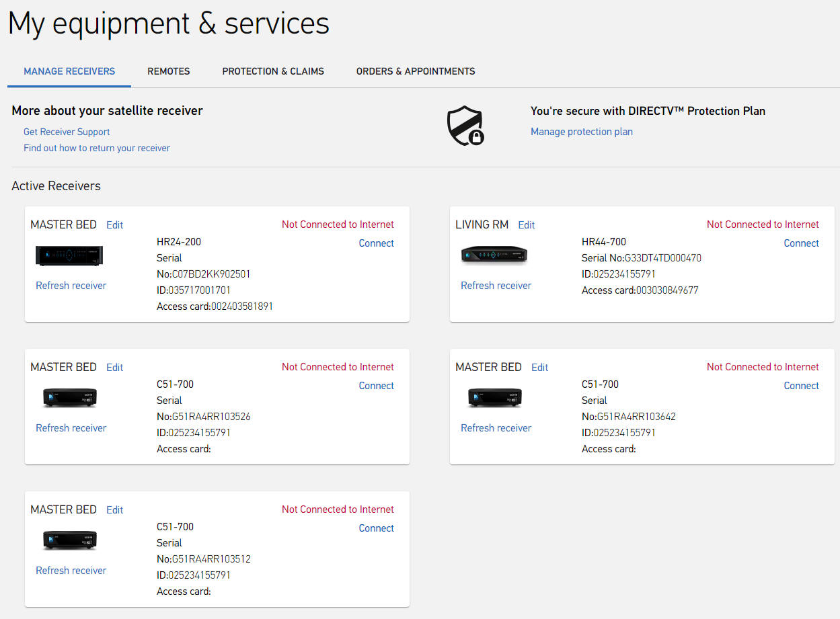The image size is (840, 619).
Task: Click the LIVING RM receiver name
Action: [482, 225]
